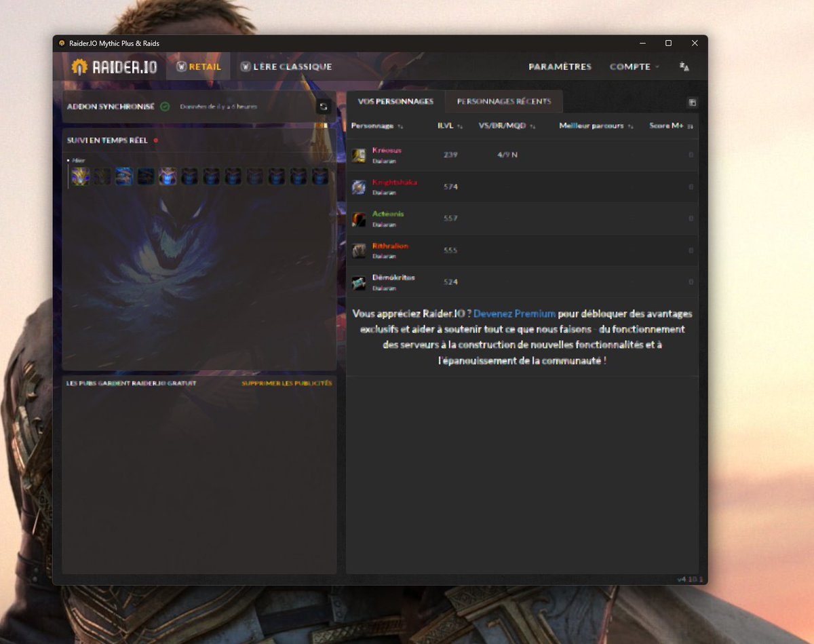The image size is (814, 644).
Task: Minimize the Raider.IO window
Action: (642, 43)
